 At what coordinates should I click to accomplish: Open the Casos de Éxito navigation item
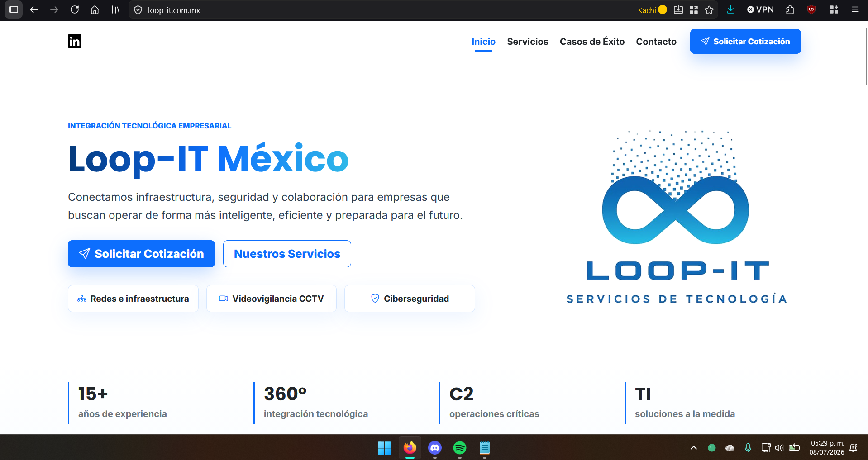tap(592, 42)
